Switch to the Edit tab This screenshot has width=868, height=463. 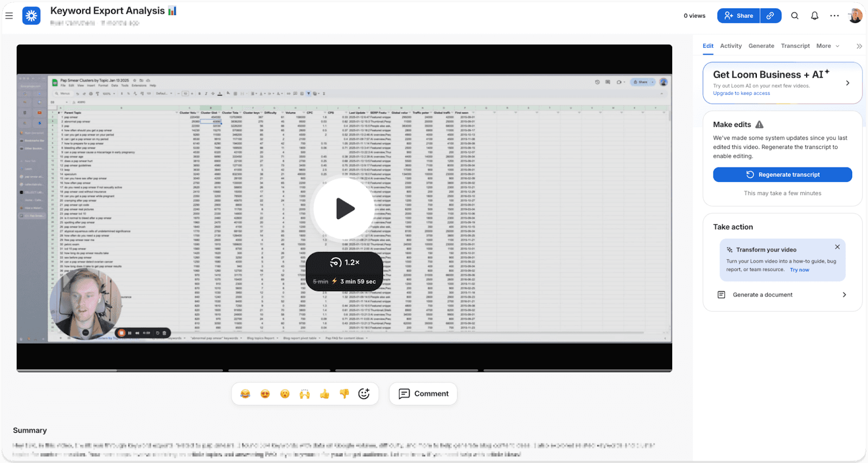pos(708,46)
